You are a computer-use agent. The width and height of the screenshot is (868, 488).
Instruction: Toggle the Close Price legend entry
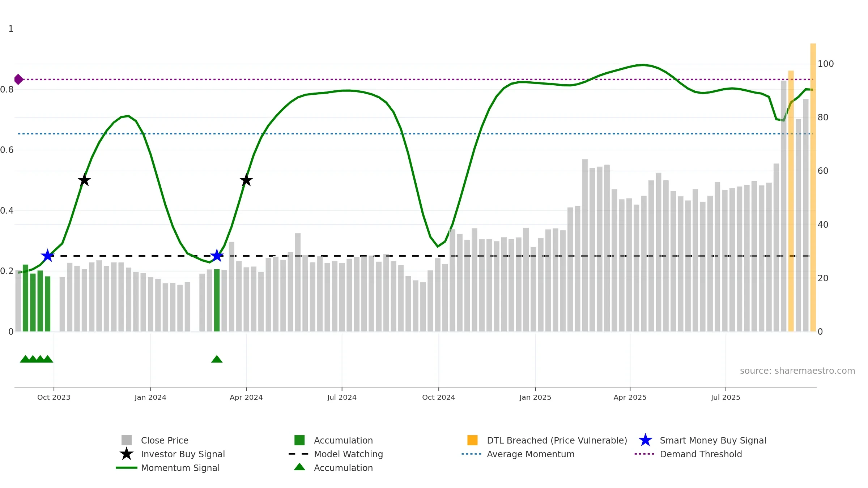pos(165,440)
